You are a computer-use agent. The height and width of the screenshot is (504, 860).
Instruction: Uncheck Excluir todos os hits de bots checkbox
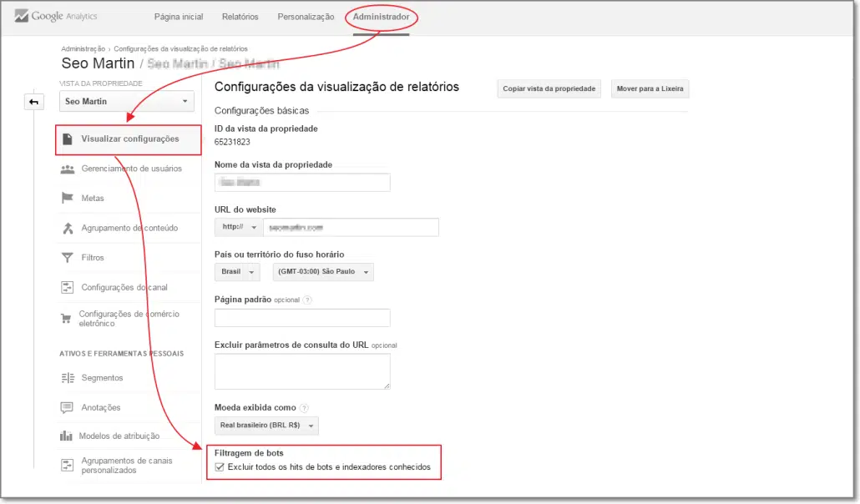click(220, 467)
